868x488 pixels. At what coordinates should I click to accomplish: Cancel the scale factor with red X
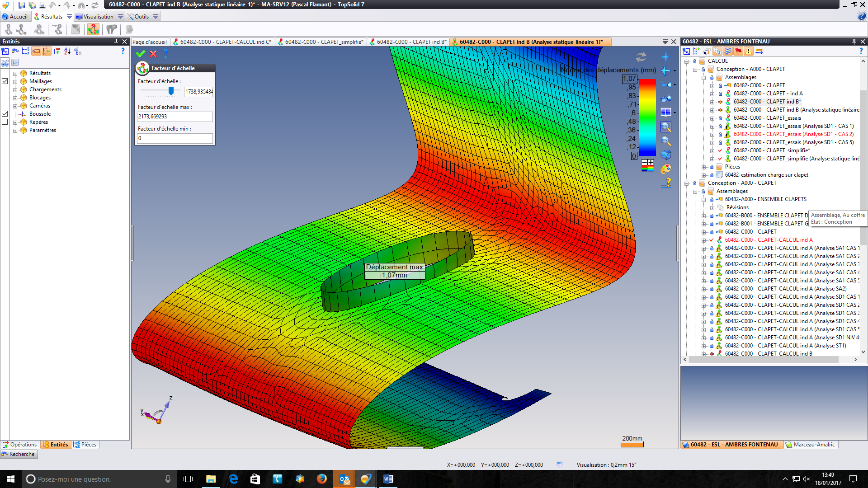(153, 54)
